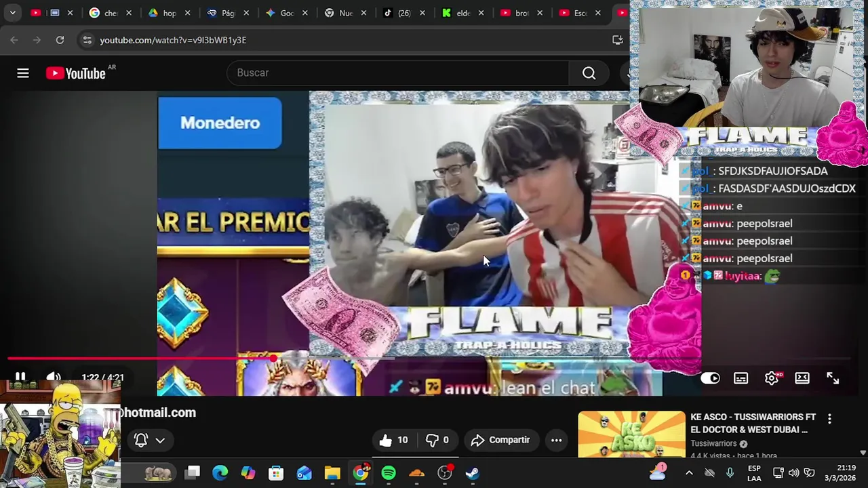The image size is (868, 488).
Task: Click the Compartir share button
Action: coord(500,440)
